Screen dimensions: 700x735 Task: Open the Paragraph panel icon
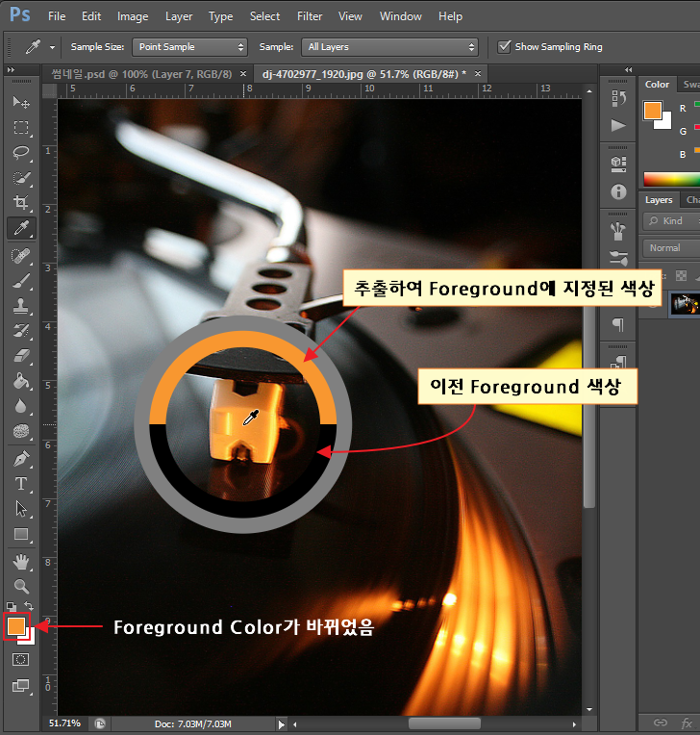(618, 324)
